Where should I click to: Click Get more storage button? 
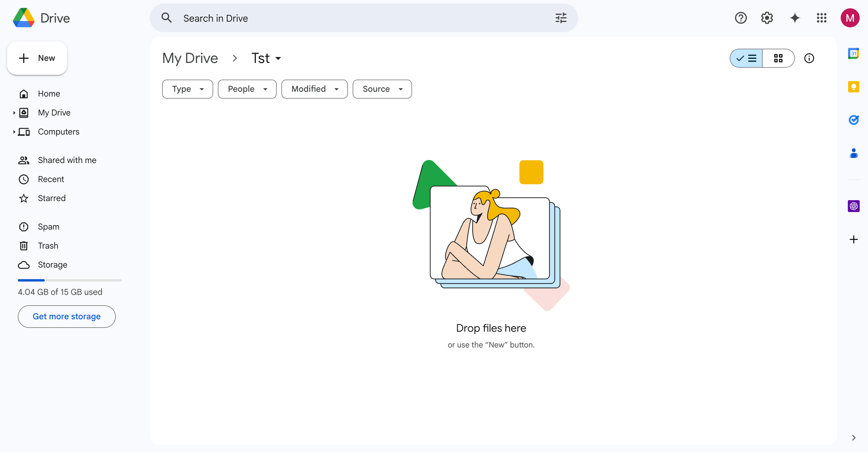[67, 317]
